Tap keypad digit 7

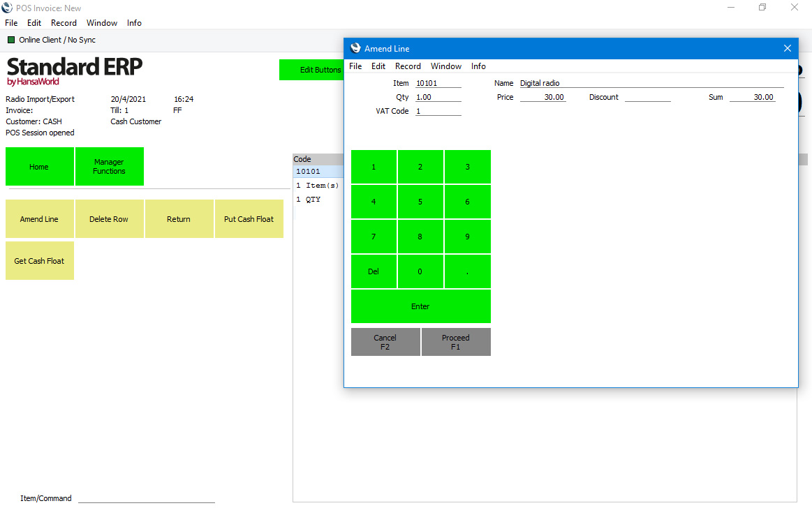click(374, 237)
